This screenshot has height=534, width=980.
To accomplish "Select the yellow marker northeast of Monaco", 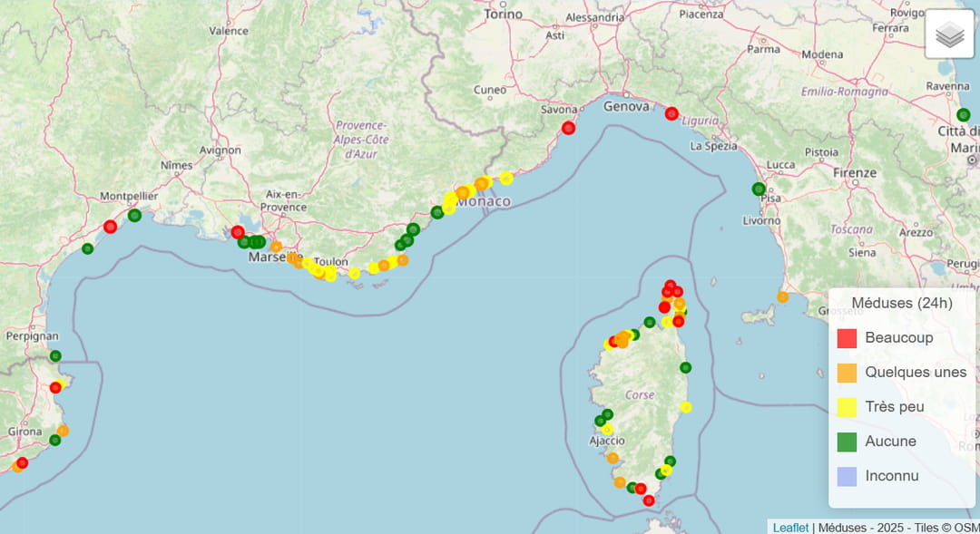I will (506, 179).
